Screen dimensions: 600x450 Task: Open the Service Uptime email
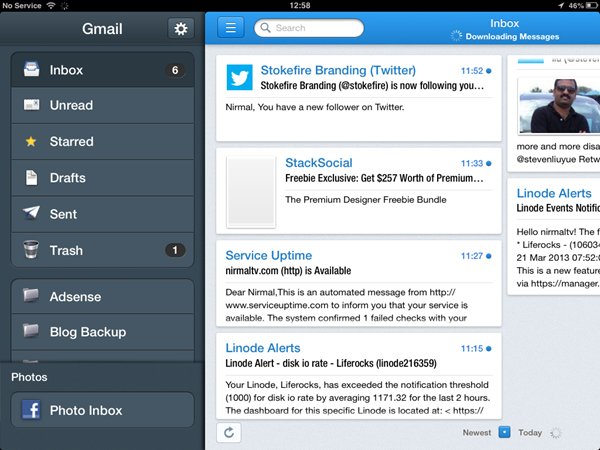(359, 283)
